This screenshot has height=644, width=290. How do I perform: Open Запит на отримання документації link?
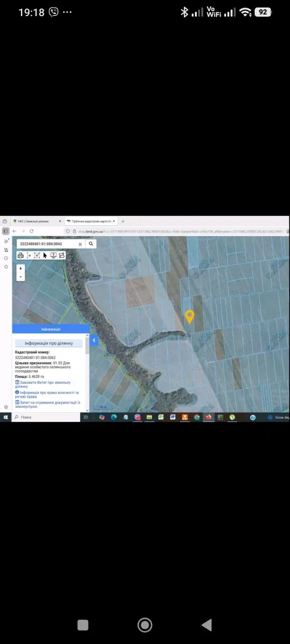pos(47,405)
